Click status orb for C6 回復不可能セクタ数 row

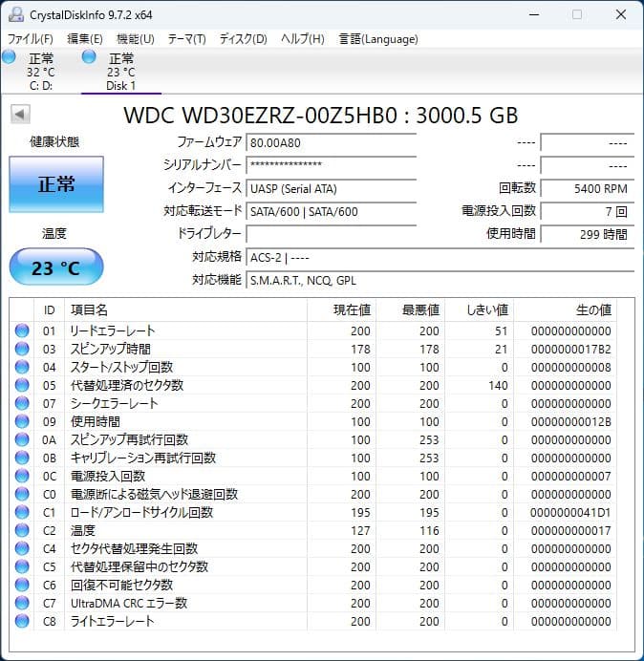[x=22, y=585]
